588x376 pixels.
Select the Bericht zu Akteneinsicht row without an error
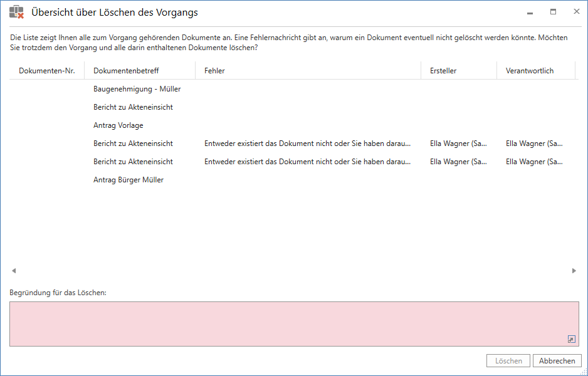[x=294, y=107]
